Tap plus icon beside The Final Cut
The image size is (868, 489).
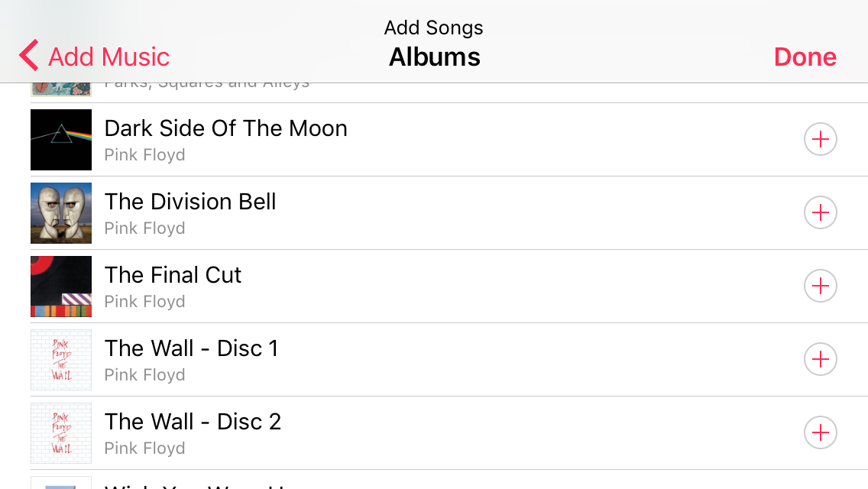tap(820, 286)
